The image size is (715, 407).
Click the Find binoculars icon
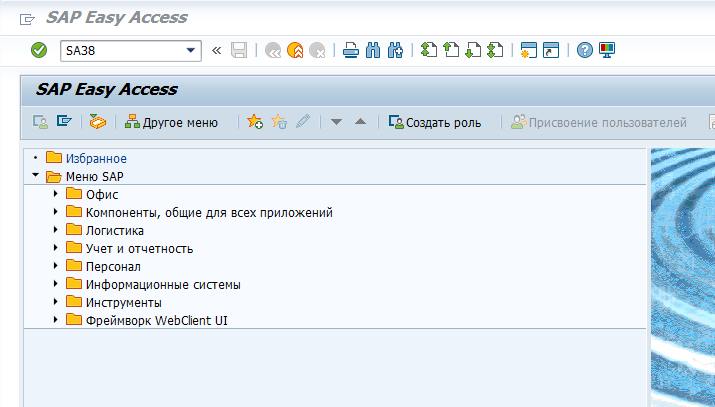(372, 50)
